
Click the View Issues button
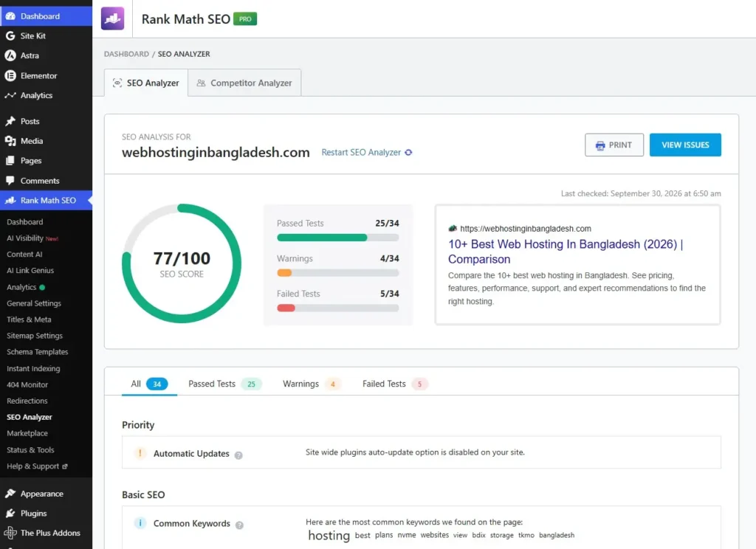tap(685, 145)
